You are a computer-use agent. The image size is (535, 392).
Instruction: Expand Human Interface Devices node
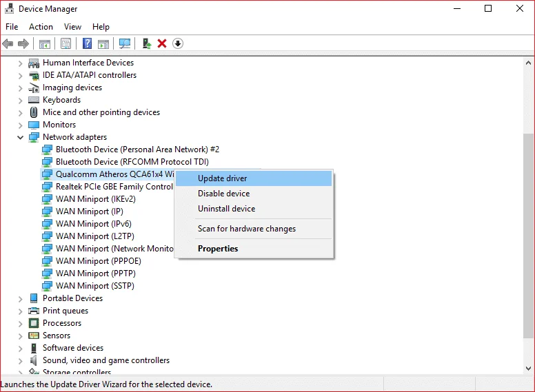(x=21, y=63)
